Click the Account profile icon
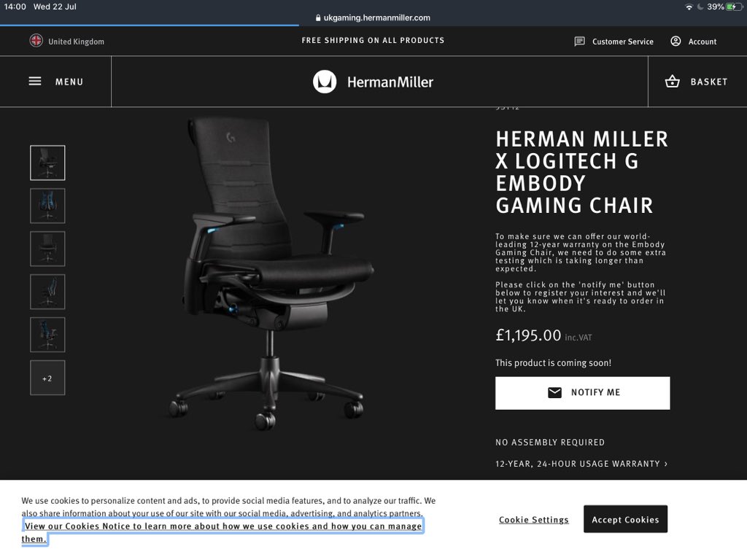The height and width of the screenshot is (560, 747). 676,42
